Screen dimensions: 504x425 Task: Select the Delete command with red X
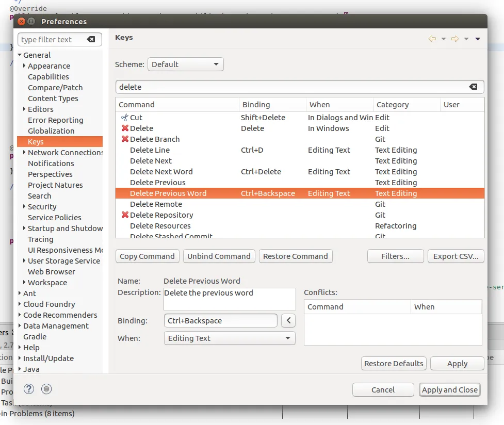tap(300, 128)
